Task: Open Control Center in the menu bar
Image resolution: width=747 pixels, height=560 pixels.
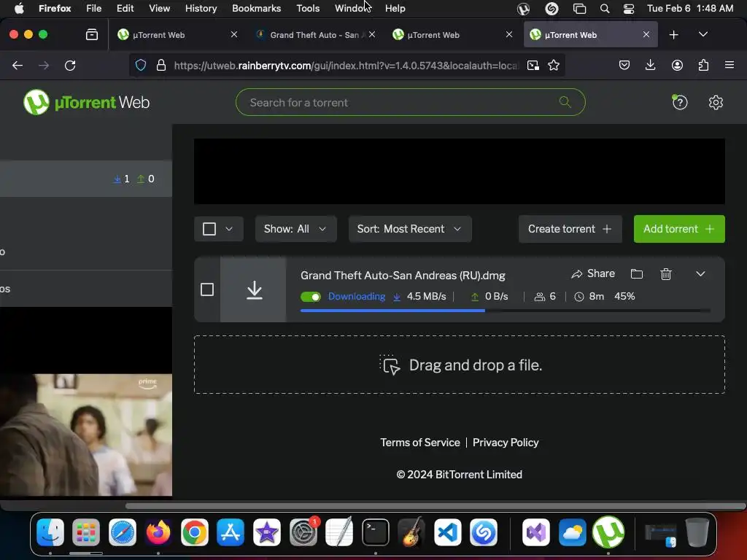Action: pyautogui.click(x=628, y=8)
